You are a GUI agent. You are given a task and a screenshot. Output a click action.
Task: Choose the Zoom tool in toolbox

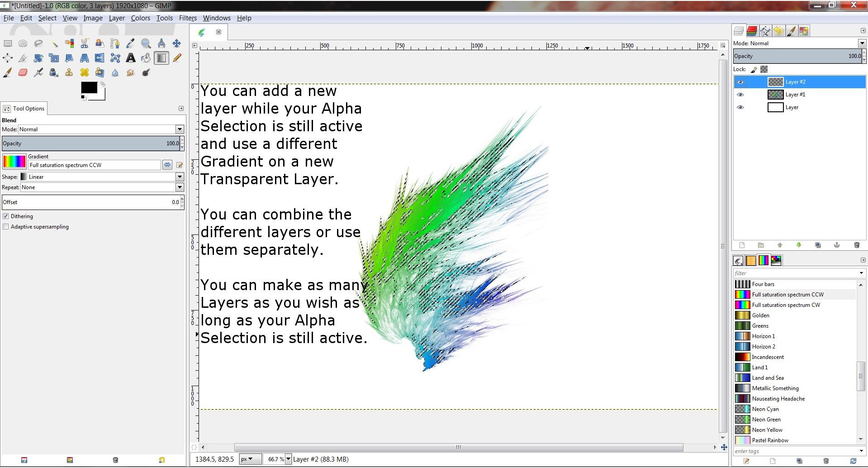coord(146,43)
